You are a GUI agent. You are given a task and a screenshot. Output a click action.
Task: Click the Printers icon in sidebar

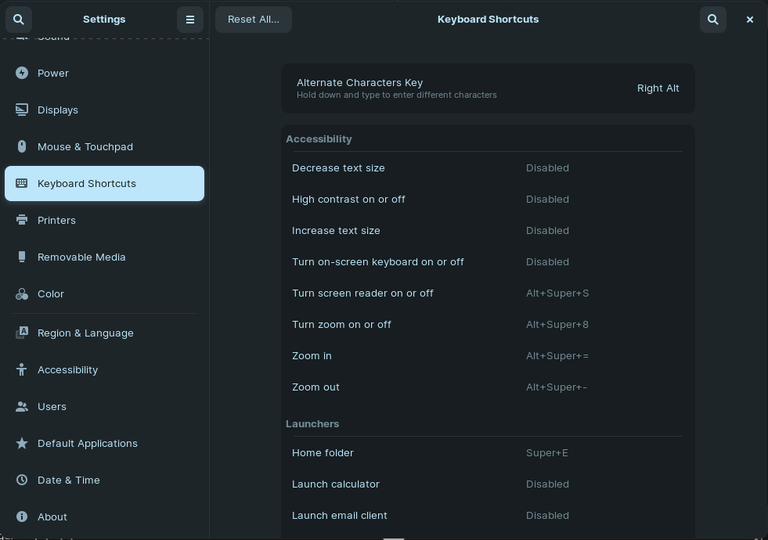tap(22, 220)
